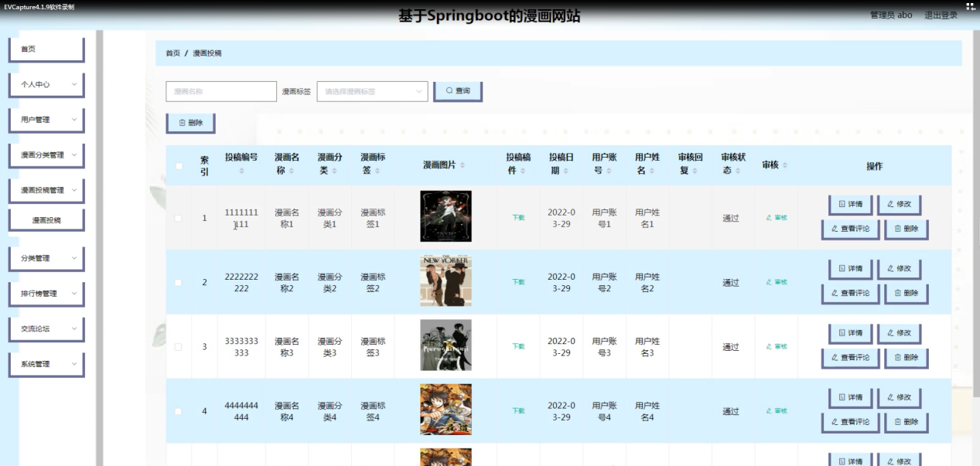Image resolution: width=980 pixels, height=466 pixels.
Task: Click the 删除 batch delete button
Action: (190, 123)
